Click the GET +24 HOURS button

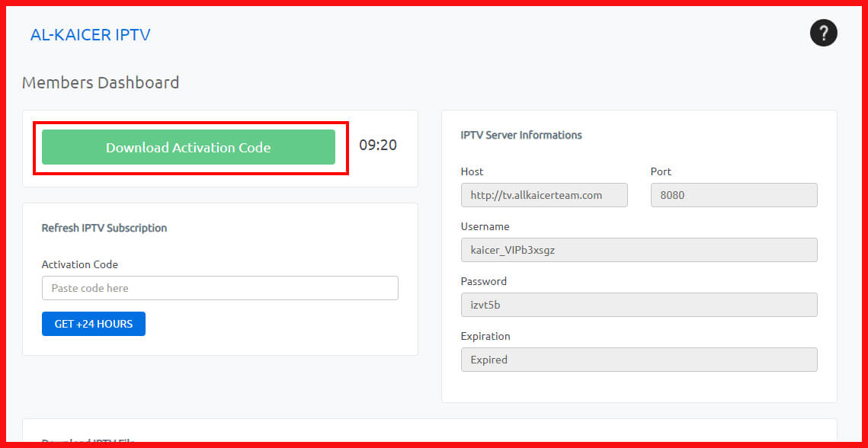(94, 324)
